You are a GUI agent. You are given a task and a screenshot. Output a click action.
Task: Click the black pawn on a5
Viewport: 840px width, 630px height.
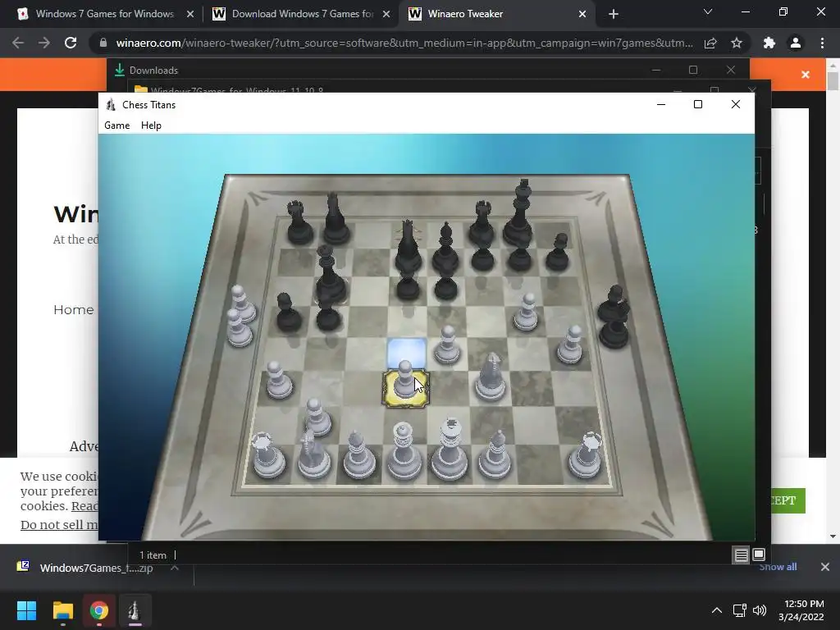tap(289, 312)
